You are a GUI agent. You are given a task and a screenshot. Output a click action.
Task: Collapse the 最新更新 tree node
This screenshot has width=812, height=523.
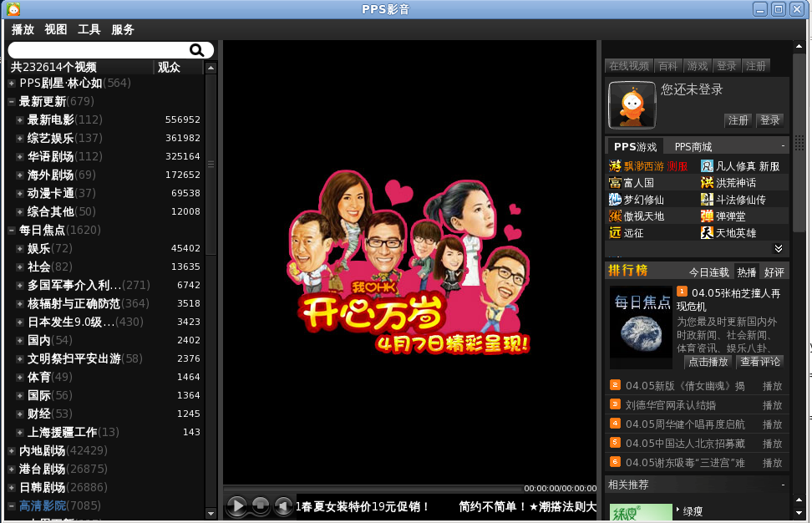point(11,101)
